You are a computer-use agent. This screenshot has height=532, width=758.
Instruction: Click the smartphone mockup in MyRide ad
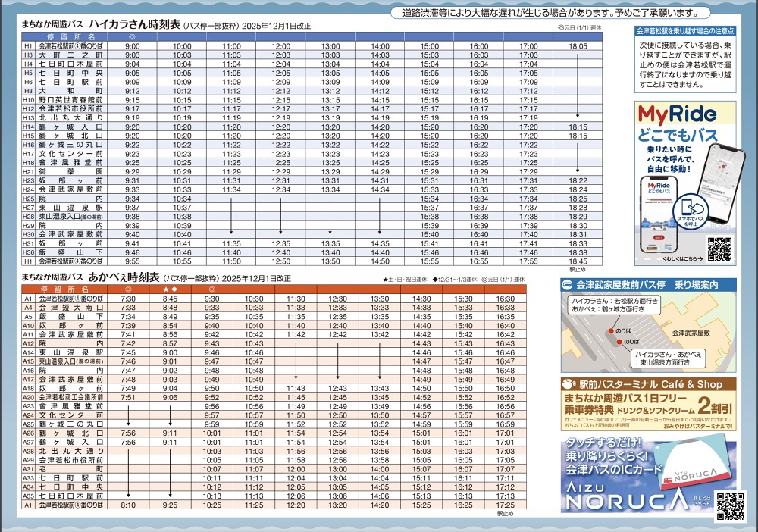coord(659,214)
